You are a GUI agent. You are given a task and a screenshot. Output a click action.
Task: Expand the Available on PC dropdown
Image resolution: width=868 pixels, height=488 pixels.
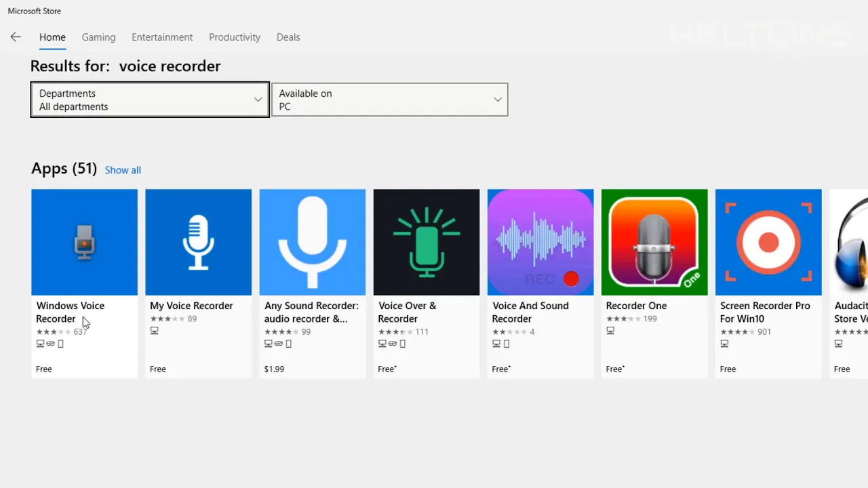tap(389, 100)
